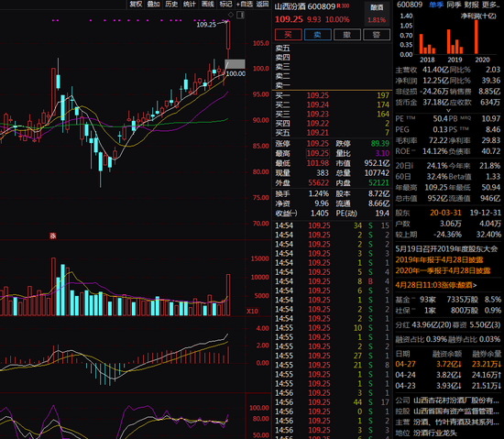Click the 买四 bid price 109.22
This screenshot has width=504, height=439.
point(318,123)
